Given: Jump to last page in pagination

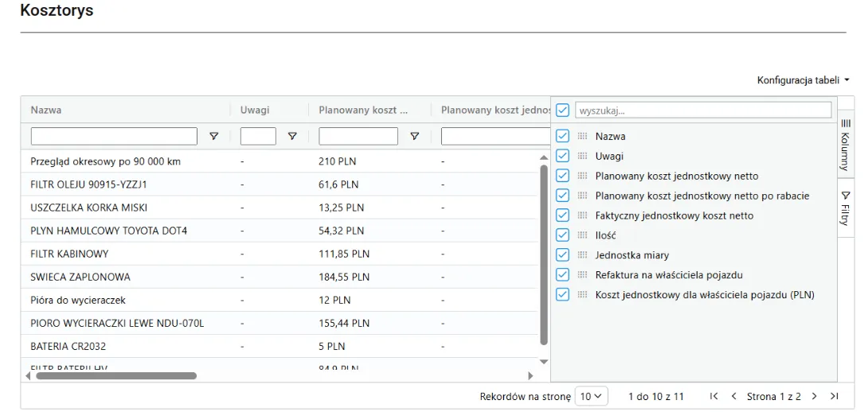Looking at the screenshot, I should (x=834, y=396).
